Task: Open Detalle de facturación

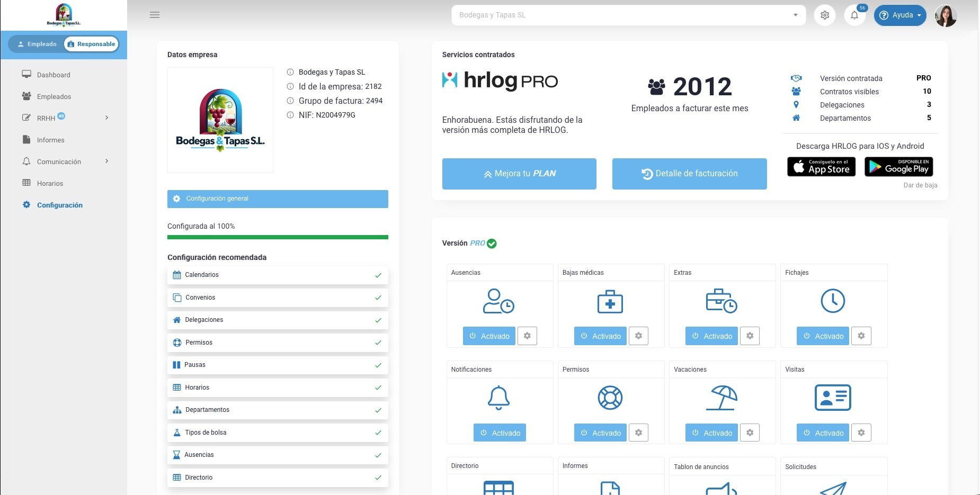Action: tap(689, 174)
